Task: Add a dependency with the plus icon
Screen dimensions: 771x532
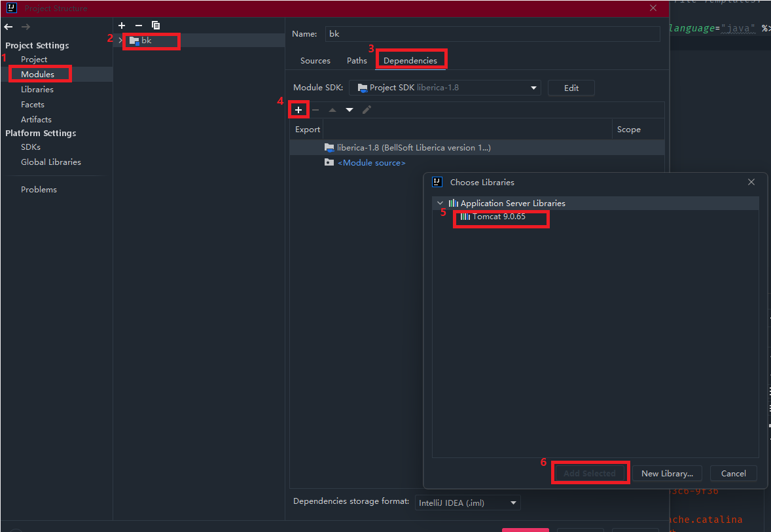Action: point(298,110)
